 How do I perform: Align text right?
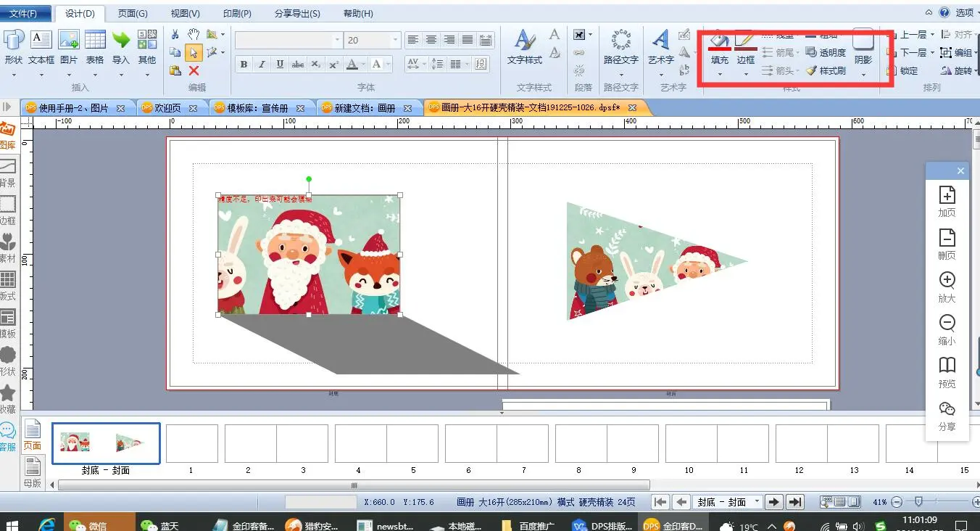449,40
